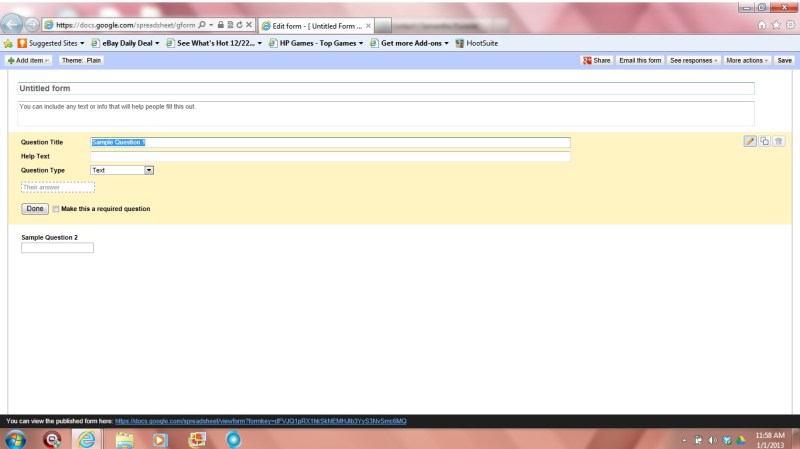Click the published form link
Image resolution: width=800 pixels, height=449 pixels.
(x=260, y=421)
